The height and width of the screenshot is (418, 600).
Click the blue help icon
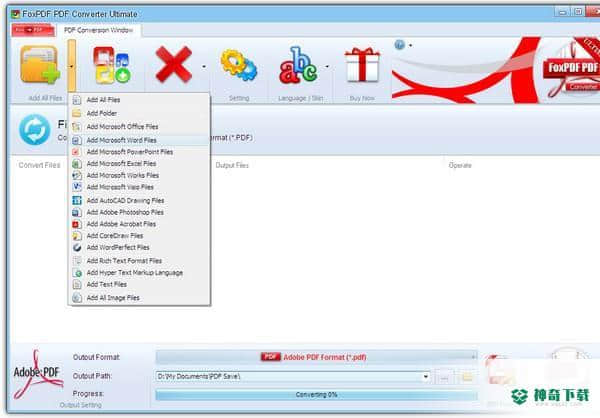click(399, 45)
